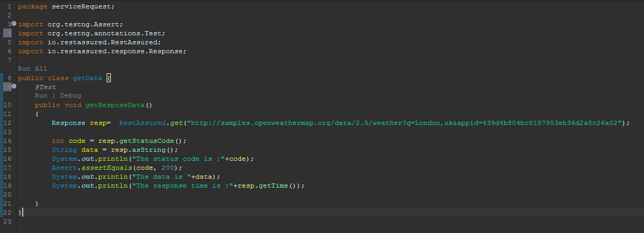Click the 'String' type on line 15
The width and height of the screenshot is (644, 233).
(x=64, y=150)
